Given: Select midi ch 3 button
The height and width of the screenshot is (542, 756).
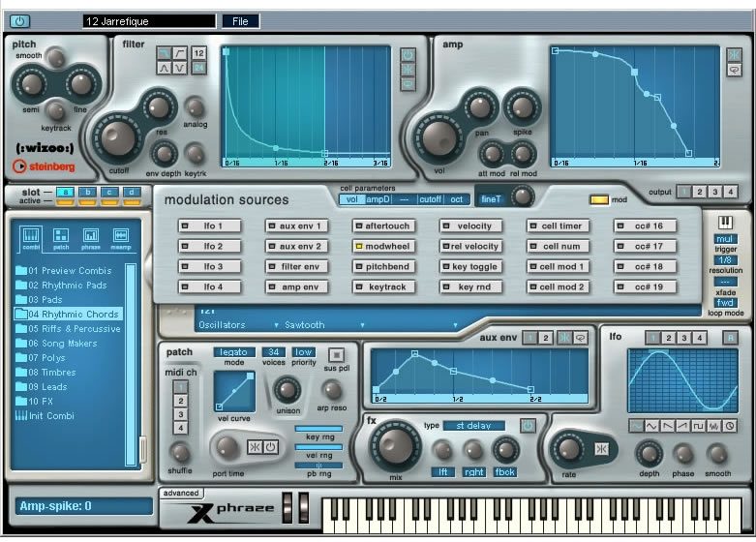Looking at the screenshot, I should point(180,414).
